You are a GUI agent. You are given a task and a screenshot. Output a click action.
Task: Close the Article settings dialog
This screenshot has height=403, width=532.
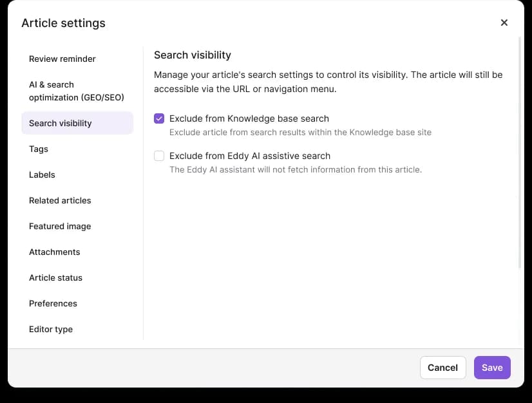click(504, 23)
